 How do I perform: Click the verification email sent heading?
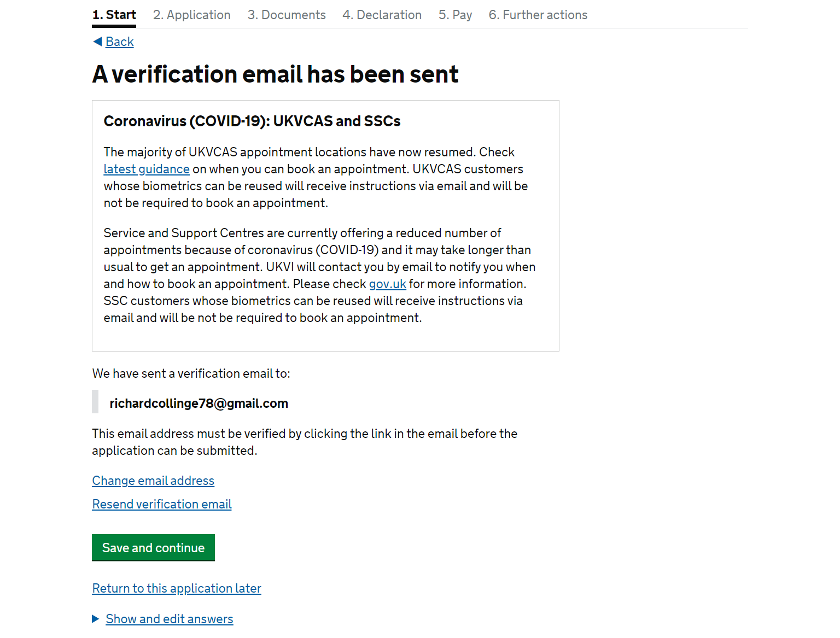point(276,74)
